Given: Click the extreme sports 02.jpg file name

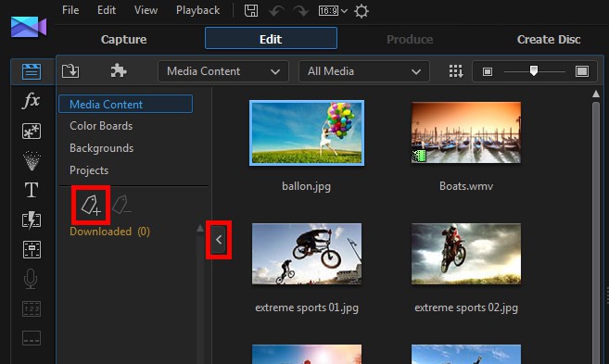Looking at the screenshot, I should [466, 308].
